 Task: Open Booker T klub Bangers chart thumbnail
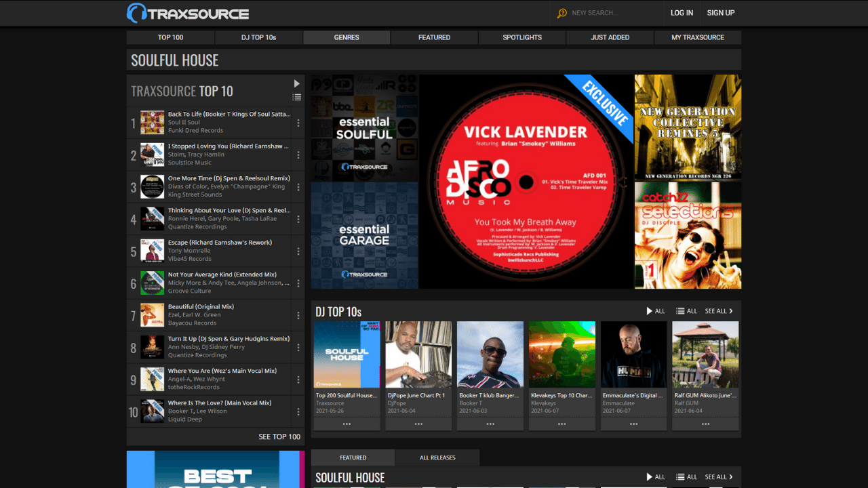(490, 354)
